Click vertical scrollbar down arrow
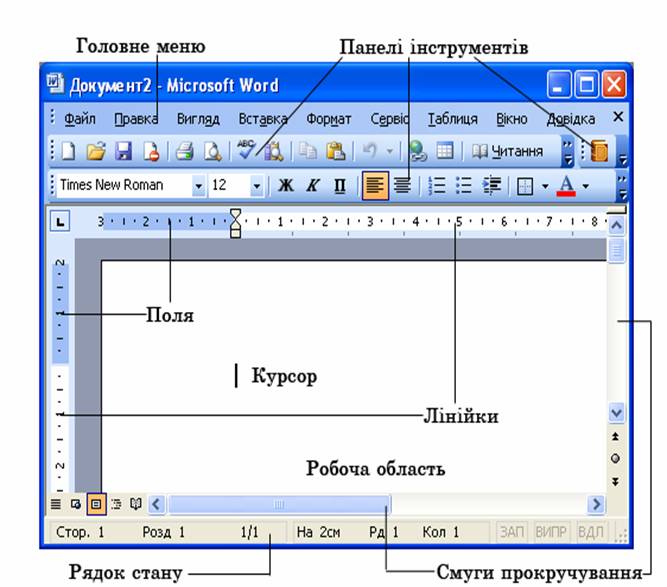 [616, 413]
